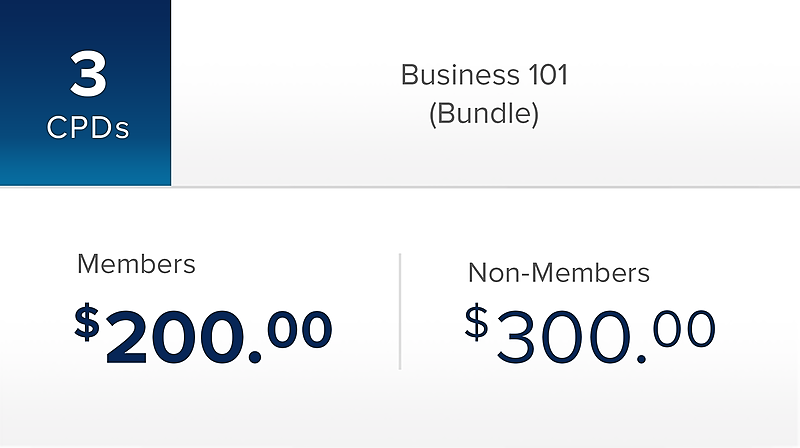Click the decimal point after 300

coord(642,358)
